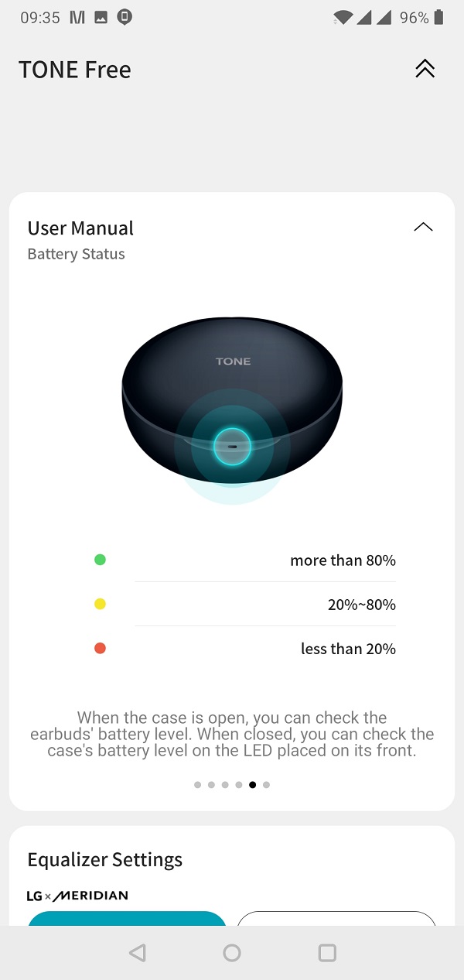This screenshot has height=980, width=464.
Task: Tap the Android back navigation button
Action: tap(138, 953)
